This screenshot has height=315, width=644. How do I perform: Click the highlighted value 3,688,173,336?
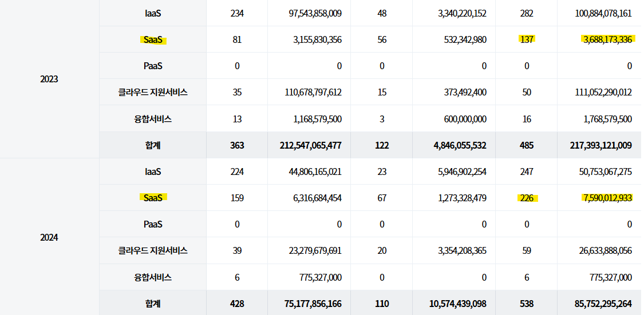click(607, 39)
